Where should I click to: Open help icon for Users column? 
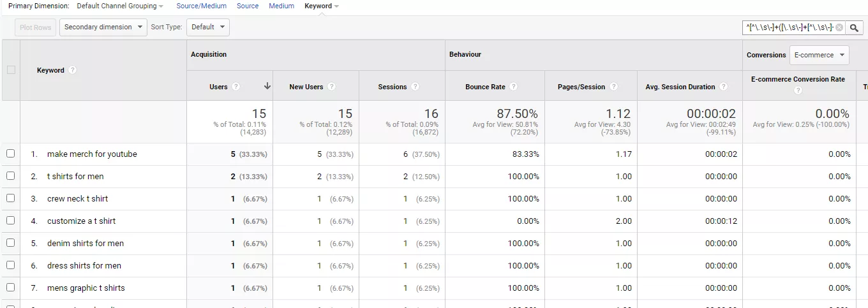point(236,87)
